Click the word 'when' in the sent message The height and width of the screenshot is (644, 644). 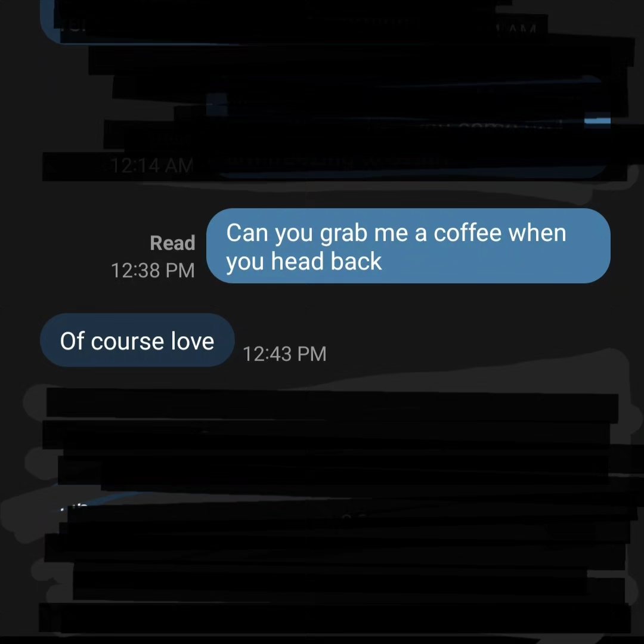click(537, 233)
